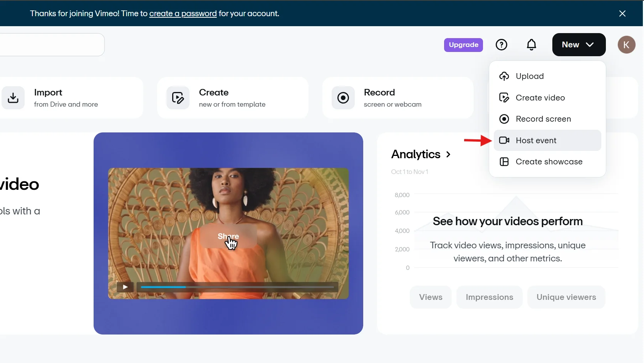
Task: Dismiss the create password banner
Action: point(622,13)
